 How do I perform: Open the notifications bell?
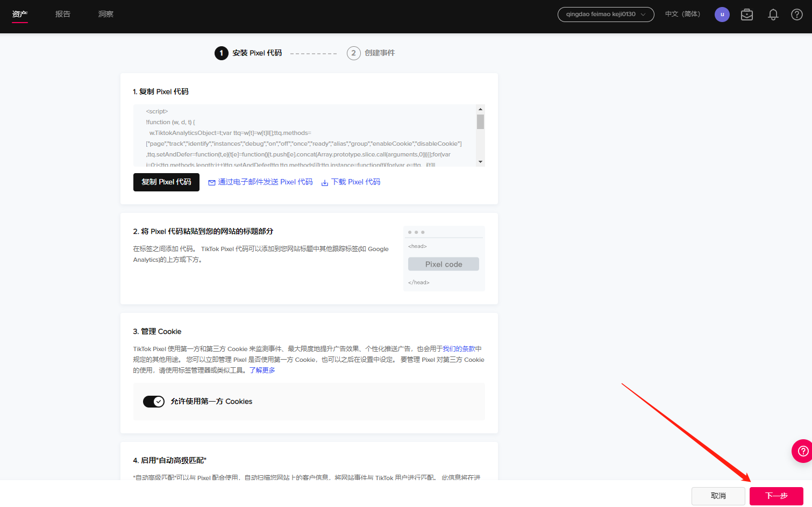(x=773, y=15)
